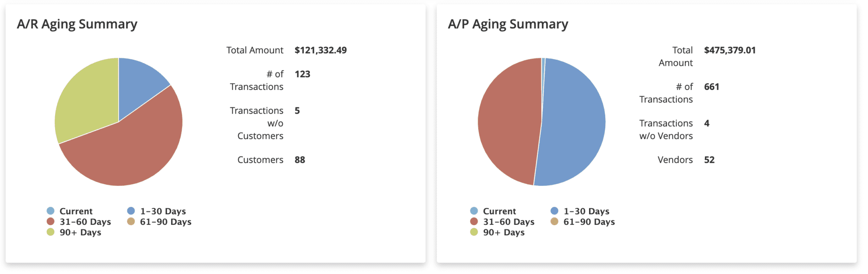Click the red 31-60 Days slice in A/P pie
The width and height of the screenshot is (868, 274).
pos(509,123)
